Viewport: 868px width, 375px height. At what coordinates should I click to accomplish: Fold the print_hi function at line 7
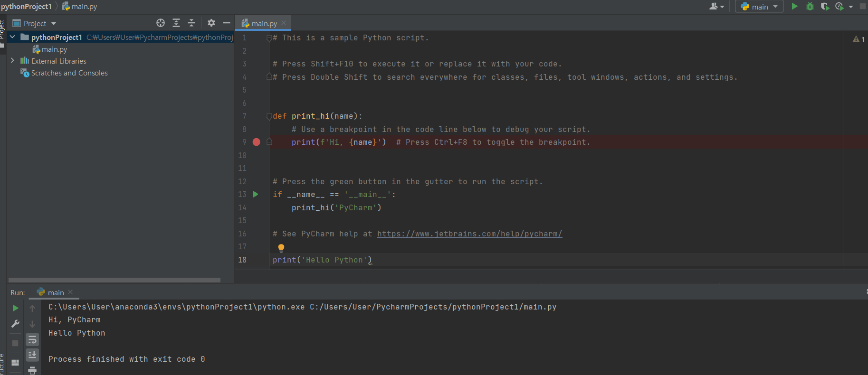pos(269,116)
